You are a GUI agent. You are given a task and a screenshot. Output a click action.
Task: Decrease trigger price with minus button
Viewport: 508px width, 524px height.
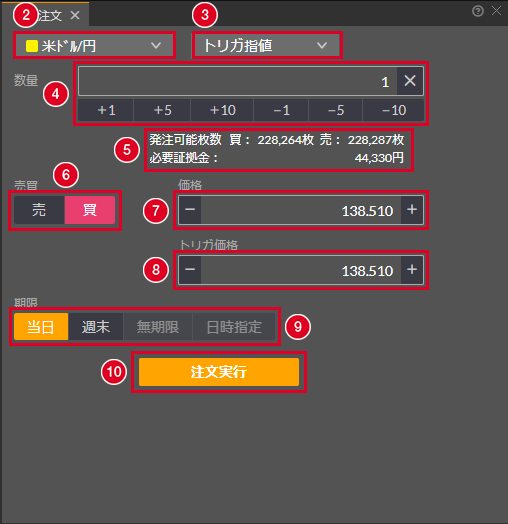point(190,270)
